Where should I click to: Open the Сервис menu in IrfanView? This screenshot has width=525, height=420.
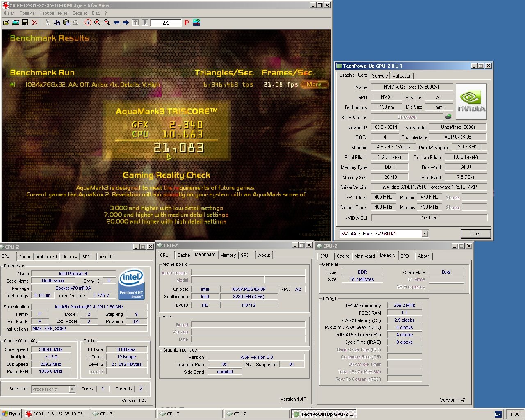click(80, 13)
